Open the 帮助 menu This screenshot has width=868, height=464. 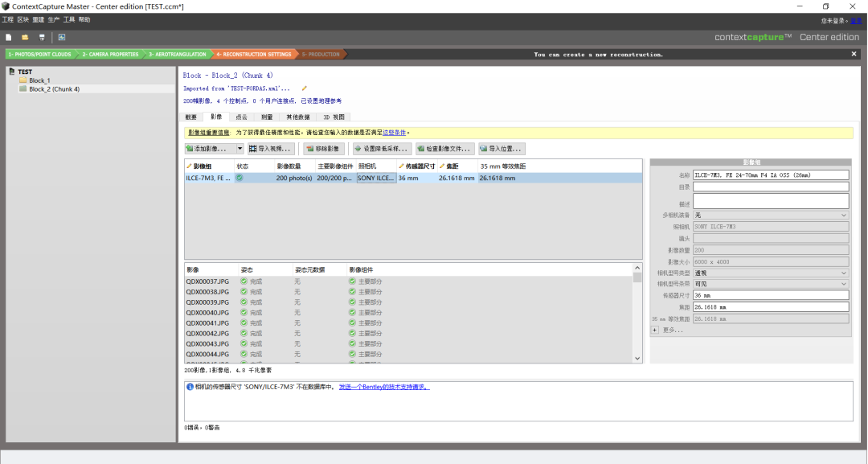coord(84,20)
